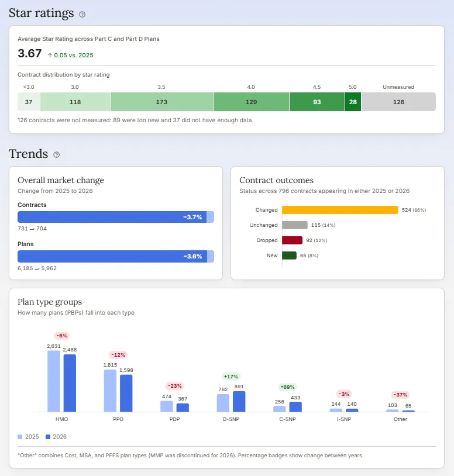The height and width of the screenshot is (476, 454).
Task: Click the '65 (8%)' New value
Action: point(309,256)
